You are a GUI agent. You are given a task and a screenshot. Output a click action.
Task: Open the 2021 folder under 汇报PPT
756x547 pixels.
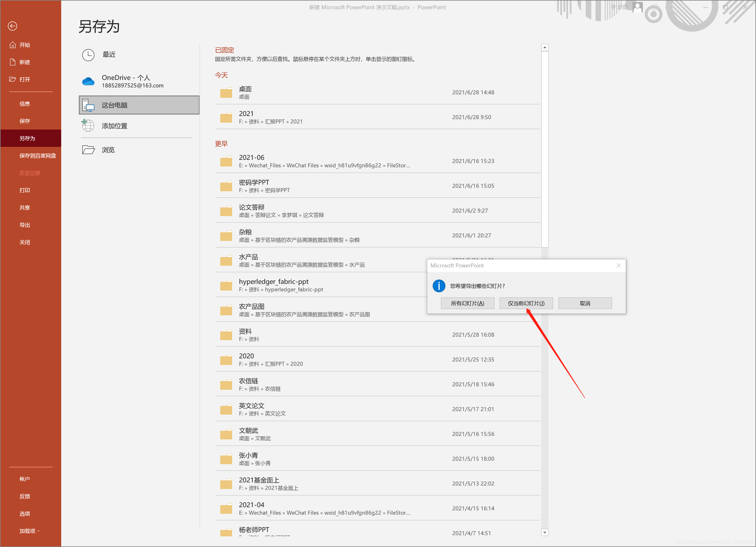click(378, 117)
